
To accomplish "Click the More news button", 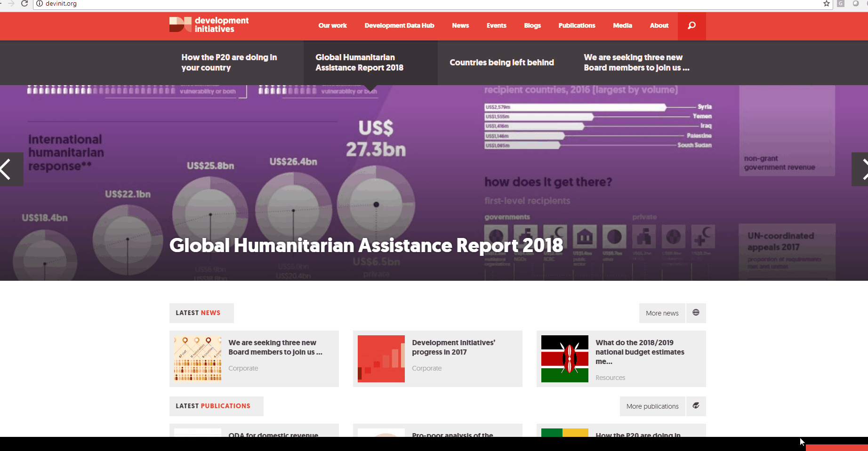I will tap(662, 313).
